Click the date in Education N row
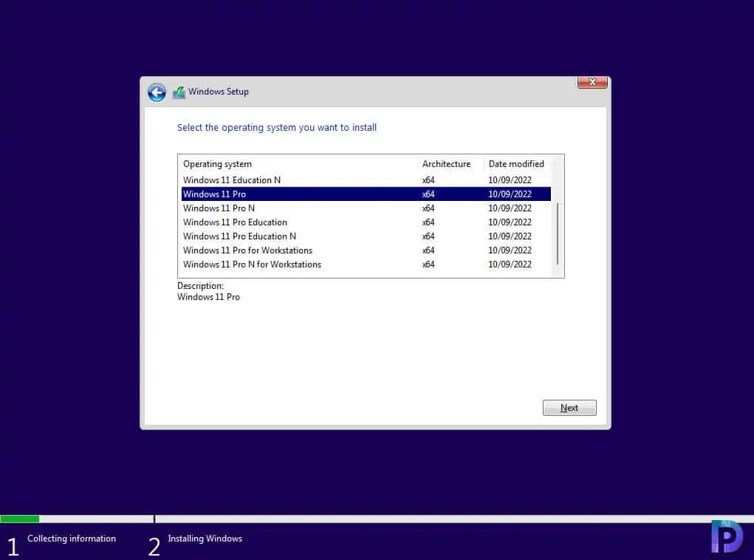754x560 pixels. (x=510, y=180)
